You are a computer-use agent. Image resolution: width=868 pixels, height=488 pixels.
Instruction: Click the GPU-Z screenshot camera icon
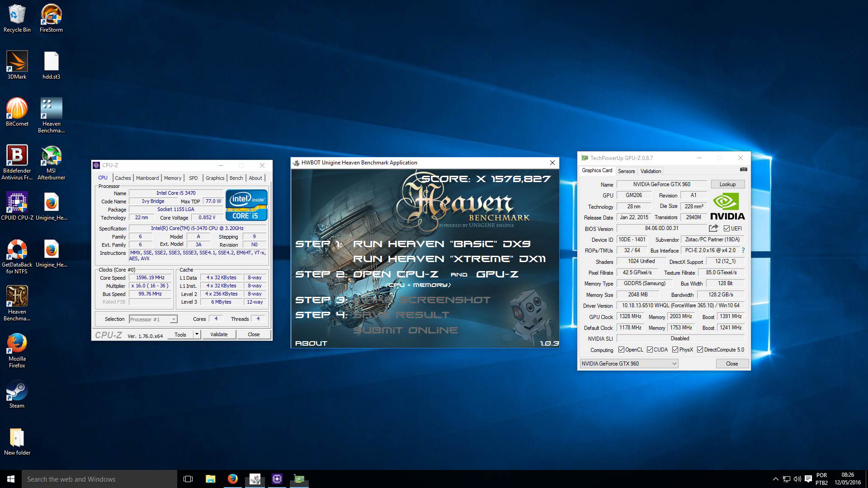point(743,169)
